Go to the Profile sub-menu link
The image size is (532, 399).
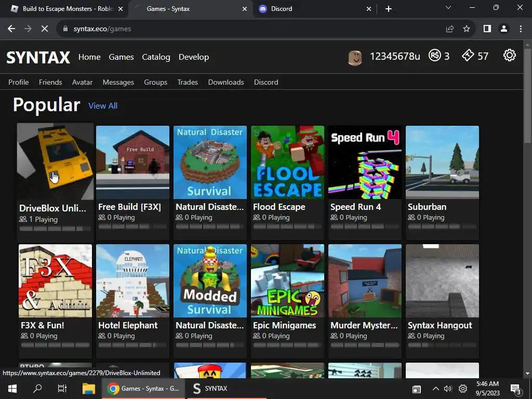point(19,82)
